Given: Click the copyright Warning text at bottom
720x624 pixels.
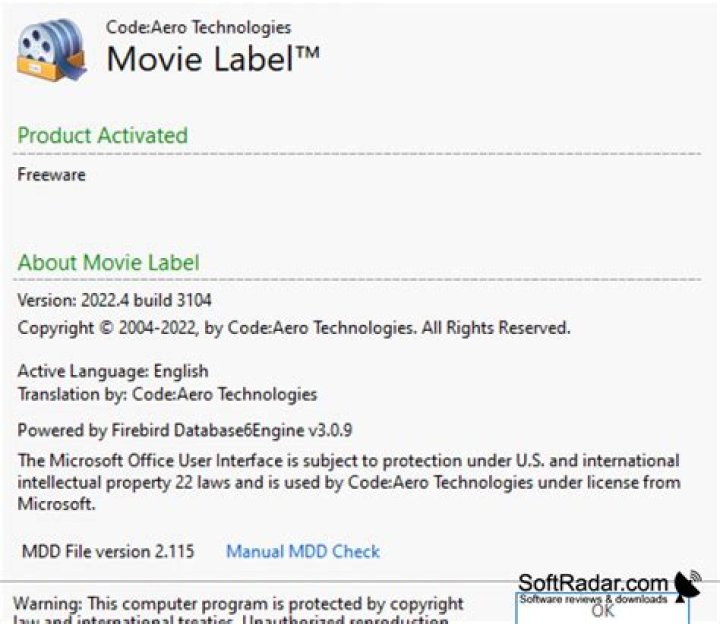Looking at the screenshot, I should pos(238,604).
